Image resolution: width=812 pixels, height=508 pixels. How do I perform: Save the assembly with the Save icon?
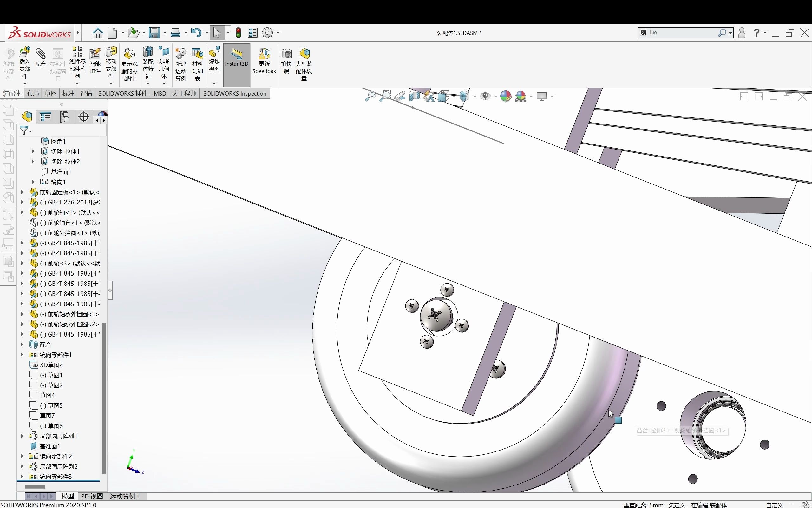click(x=154, y=33)
